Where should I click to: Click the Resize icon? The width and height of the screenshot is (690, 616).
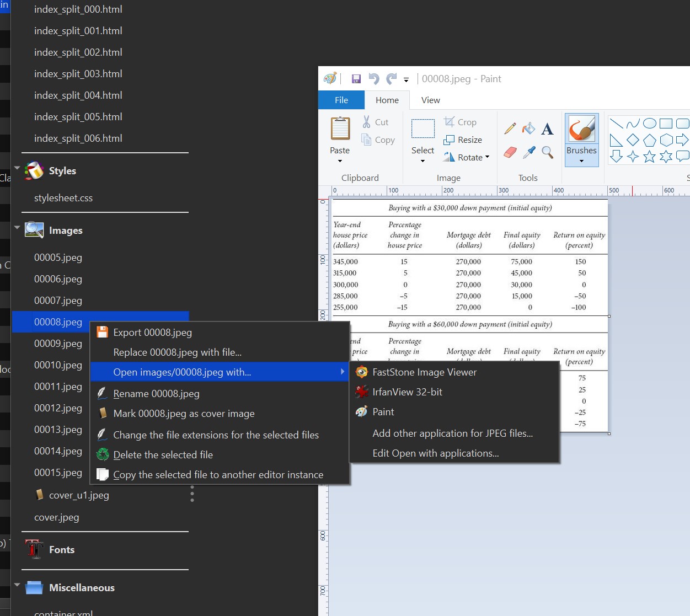pos(450,140)
